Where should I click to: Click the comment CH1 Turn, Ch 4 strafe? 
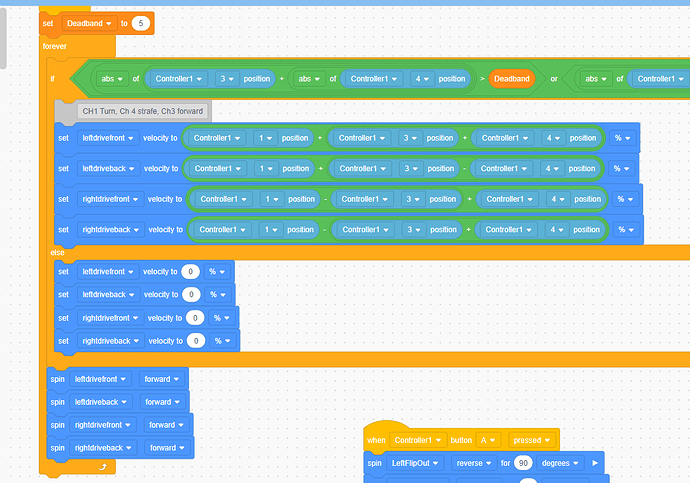coord(143,111)
